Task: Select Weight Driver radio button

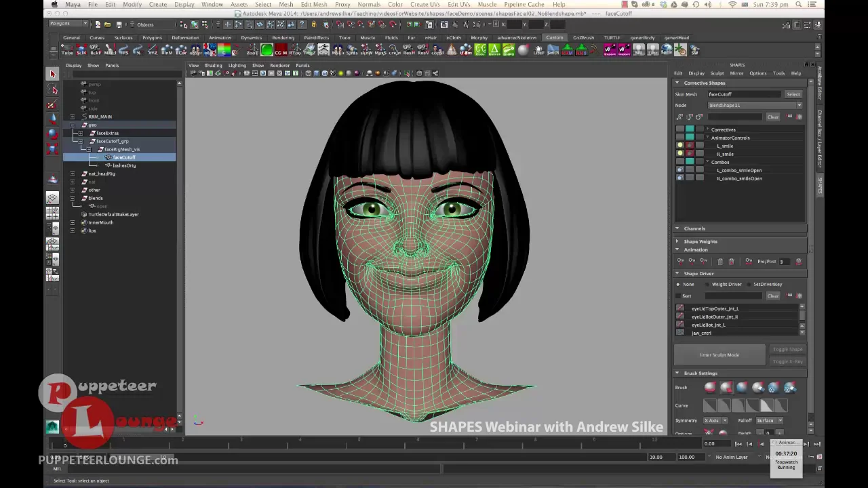Action: point(707,284)
